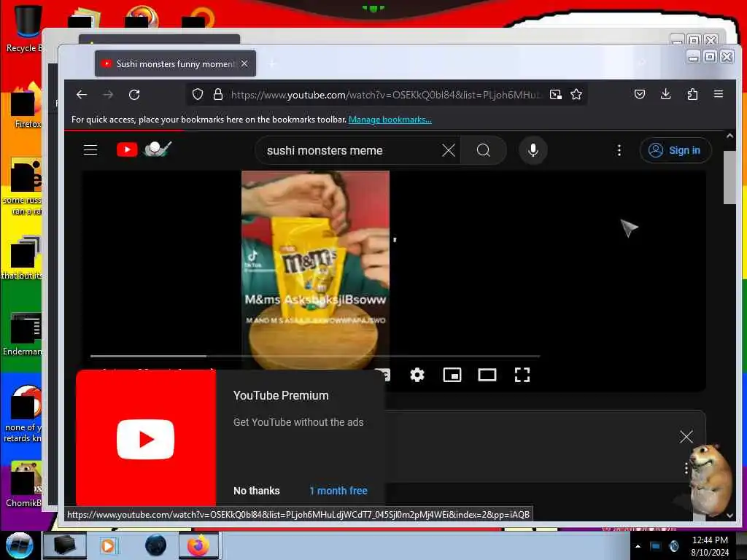Click the padlock site security icon

tap(218, 95)
